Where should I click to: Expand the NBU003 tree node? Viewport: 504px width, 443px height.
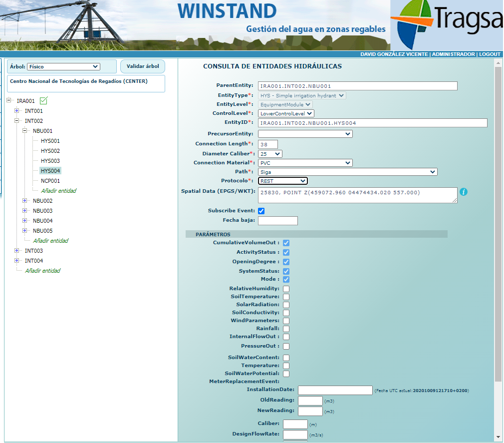pyautogui.click(x=25, y=210)
